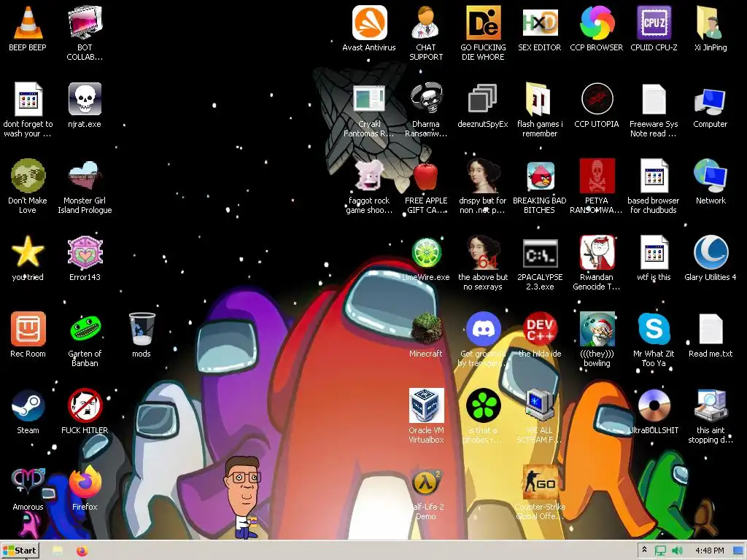The height and width of the screenshot is (560, 747).
Task: Launch Counter-Strike Global Offensive shortcut
Action: pos(539,482)
